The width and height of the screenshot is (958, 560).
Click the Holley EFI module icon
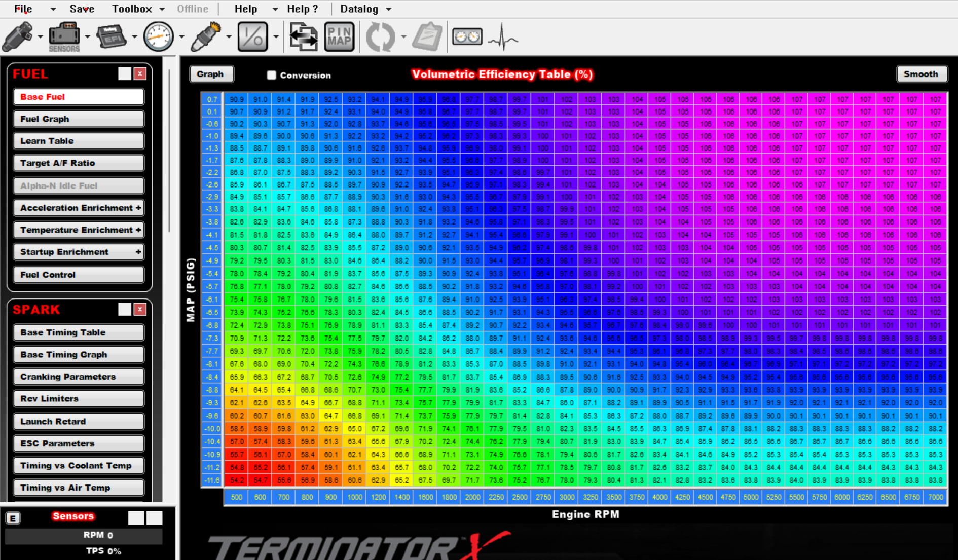(x=111, y=36)
